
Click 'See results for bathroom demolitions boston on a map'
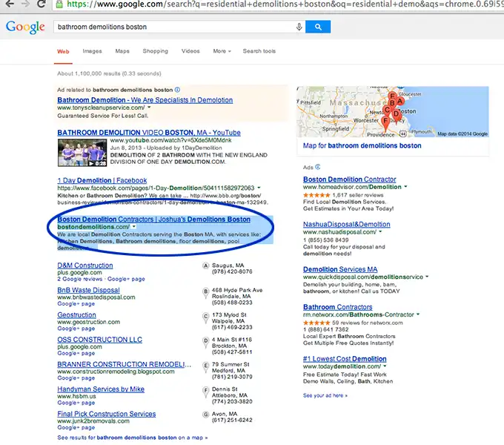tap(133, 438)
